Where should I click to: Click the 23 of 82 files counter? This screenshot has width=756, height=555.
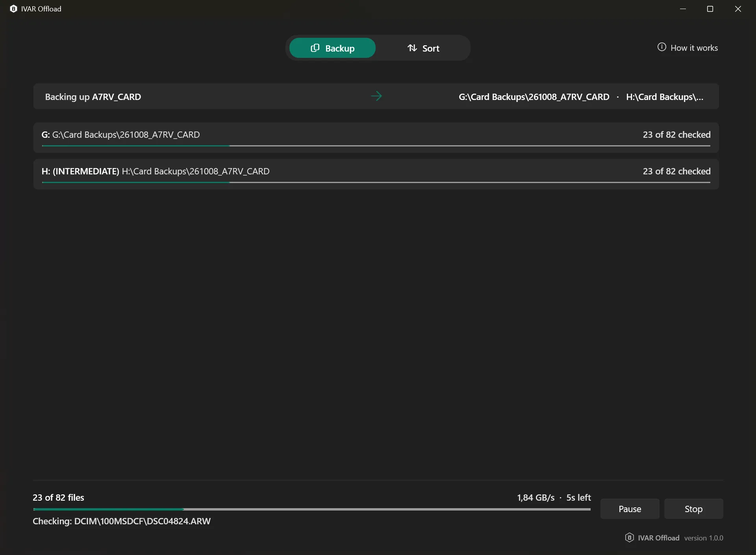click(58, 498)
